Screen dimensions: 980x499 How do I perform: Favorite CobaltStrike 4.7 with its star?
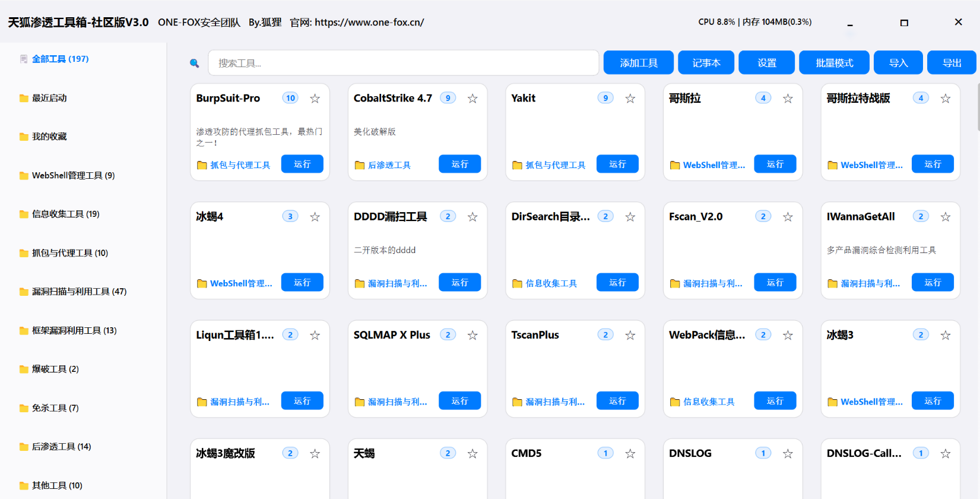click(472, 99)
